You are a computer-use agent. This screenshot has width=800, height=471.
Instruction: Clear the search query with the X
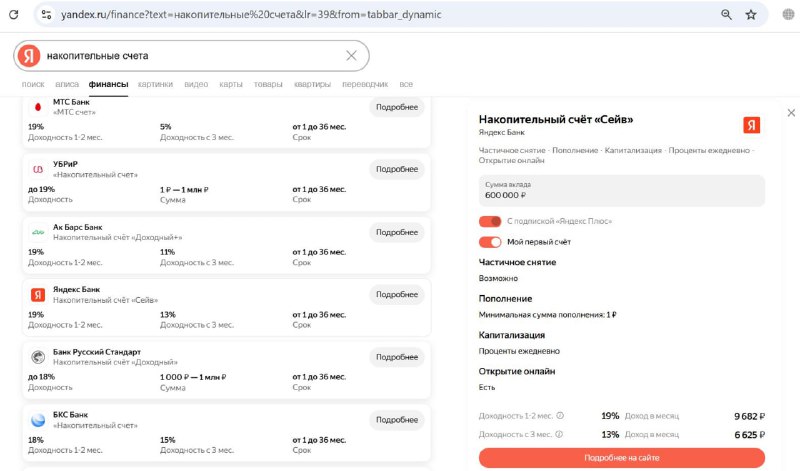[351, 56]
